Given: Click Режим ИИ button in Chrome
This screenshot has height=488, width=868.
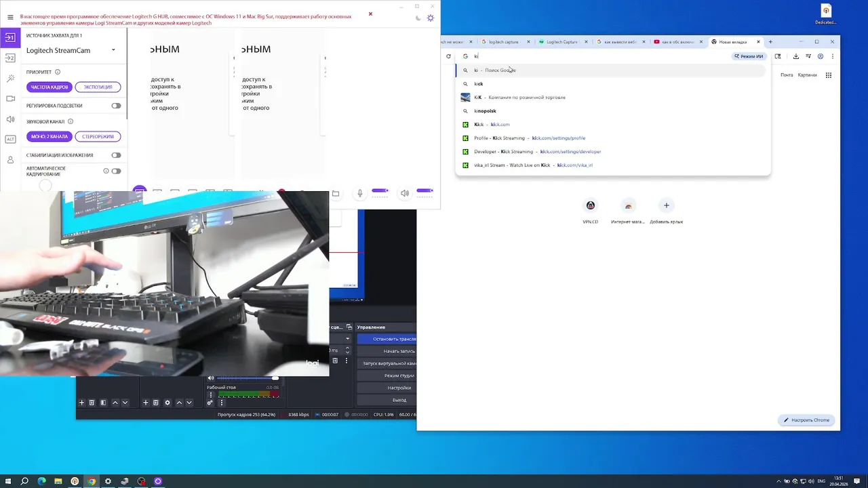Looking at the screenshot, I should coord(749,56).
